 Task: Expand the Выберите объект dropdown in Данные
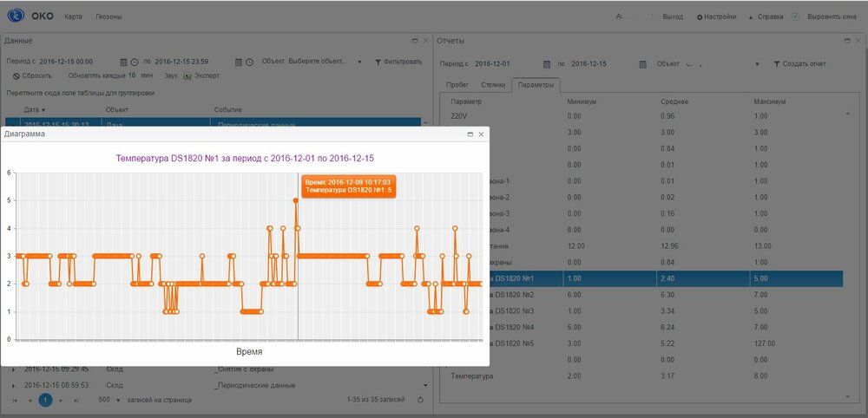(359, 62)
